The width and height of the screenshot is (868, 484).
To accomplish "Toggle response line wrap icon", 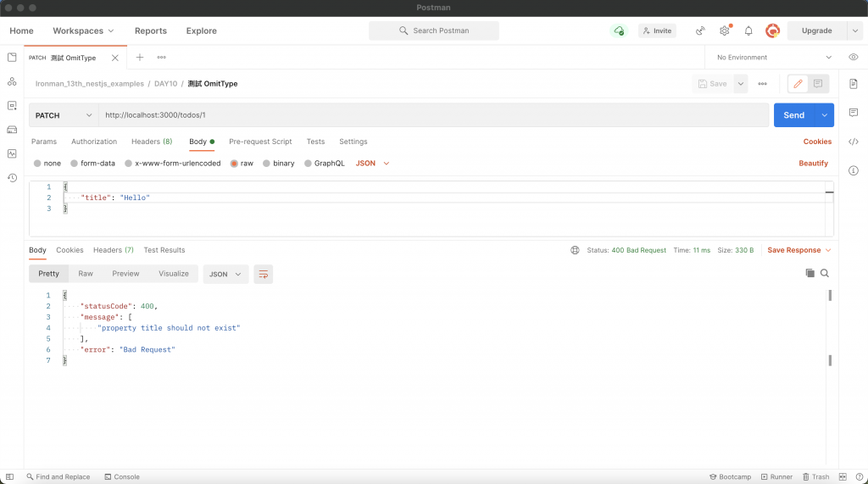I will click(x=263, y=274).
